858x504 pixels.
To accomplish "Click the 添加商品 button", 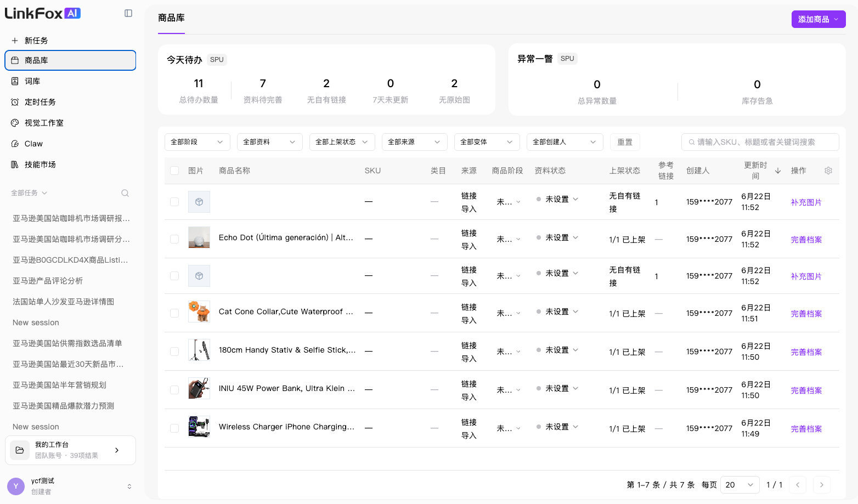I will pyautogui.click(x=819, y=19).
